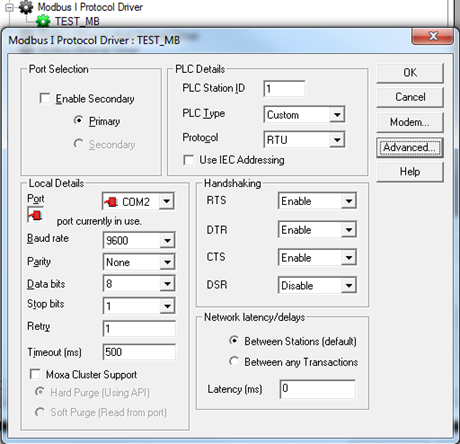Open the Baud rate dropdown
The width and height of the screenshot is (460, 444).
click(167, 240)
